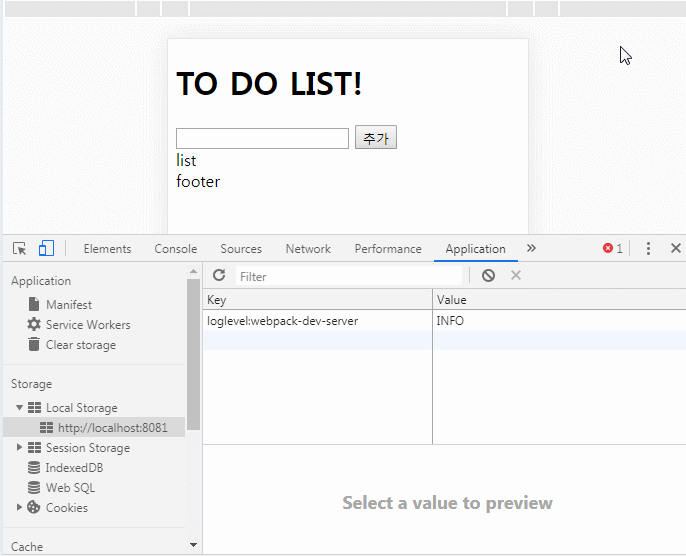This screenshot has width=686, height=556.
Task: Expand the Cookies tree arrow
Action: pyautogui.click(x=19, y=507)
